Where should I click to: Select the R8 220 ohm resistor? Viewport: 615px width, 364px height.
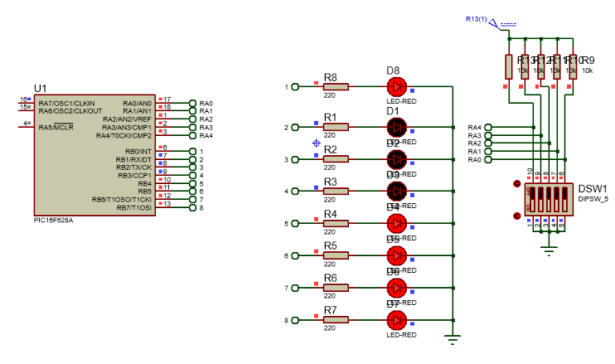336,86
